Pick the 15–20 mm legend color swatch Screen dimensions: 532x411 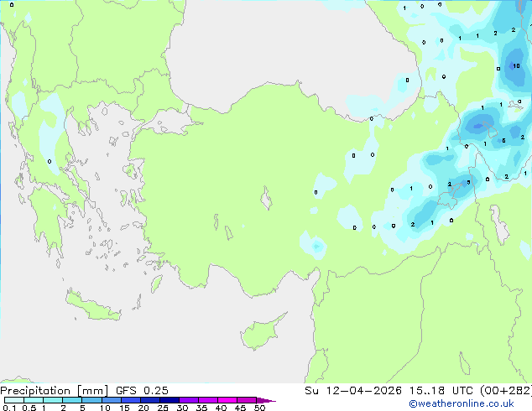coord(131,400)
